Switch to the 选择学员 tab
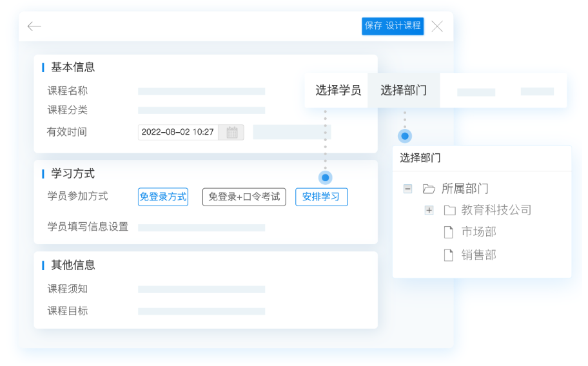The width and height of the screenshot is (588, 366). (338, 90)
